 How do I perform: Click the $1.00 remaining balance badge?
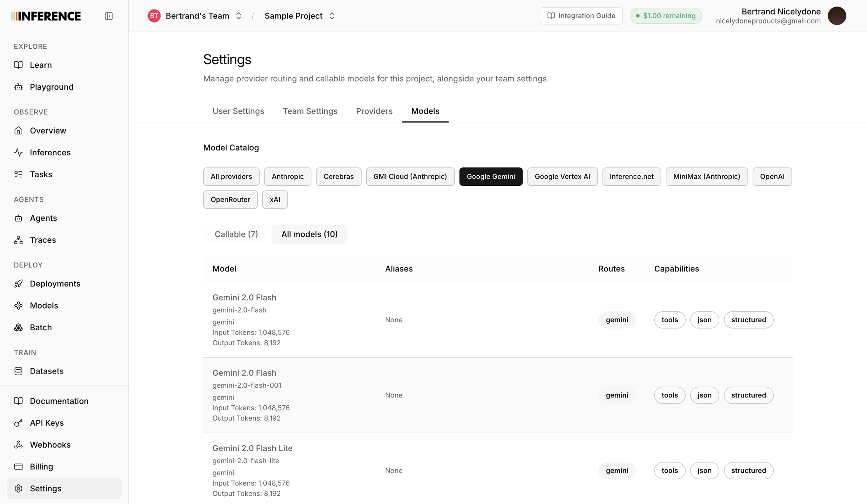[x=665, y=16]
